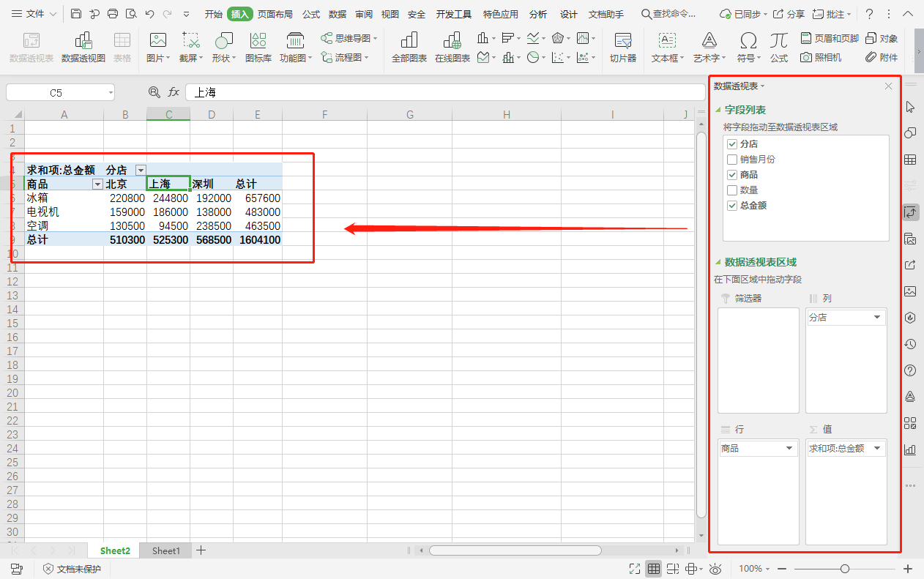Switch to the Sheet1 worksheet tab

(x=166, y=550)
